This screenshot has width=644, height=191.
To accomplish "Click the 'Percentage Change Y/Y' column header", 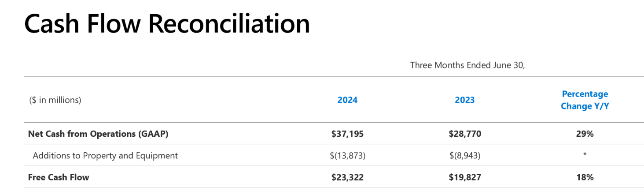I will point(585,100).
